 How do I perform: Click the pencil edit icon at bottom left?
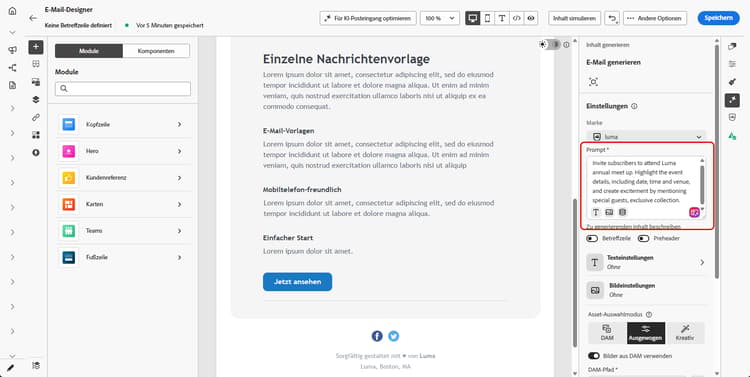tap(11, 368)
